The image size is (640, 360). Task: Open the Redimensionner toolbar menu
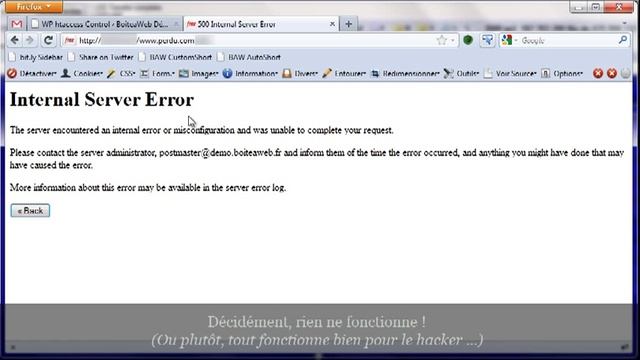click(405, 73)
